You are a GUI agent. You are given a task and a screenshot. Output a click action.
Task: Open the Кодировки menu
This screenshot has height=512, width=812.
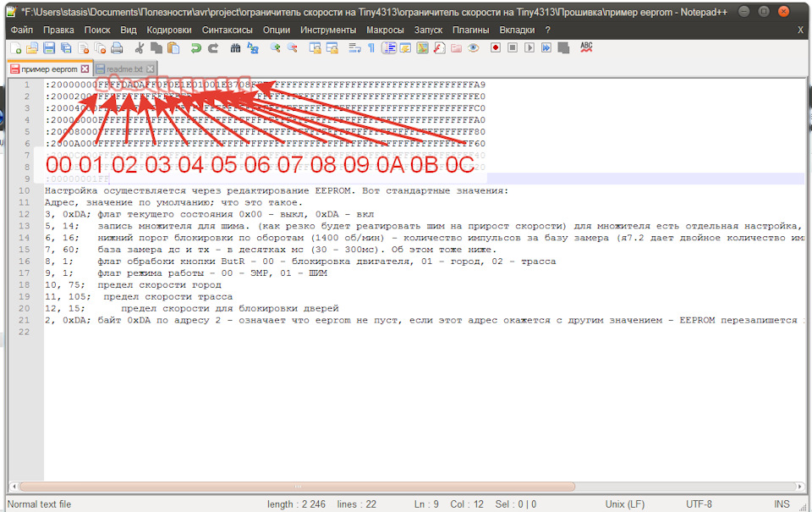coord(168,30)
